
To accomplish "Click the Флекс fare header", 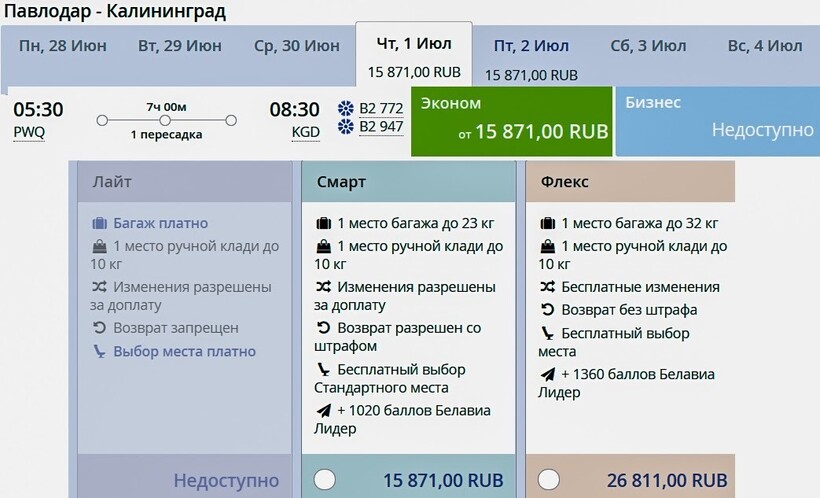I will point(630,182).
